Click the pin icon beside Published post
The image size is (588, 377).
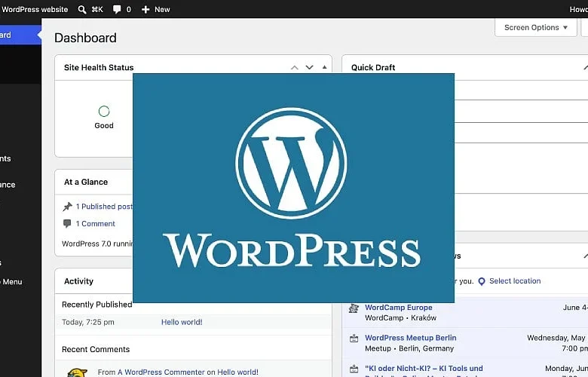click(68, 207)
